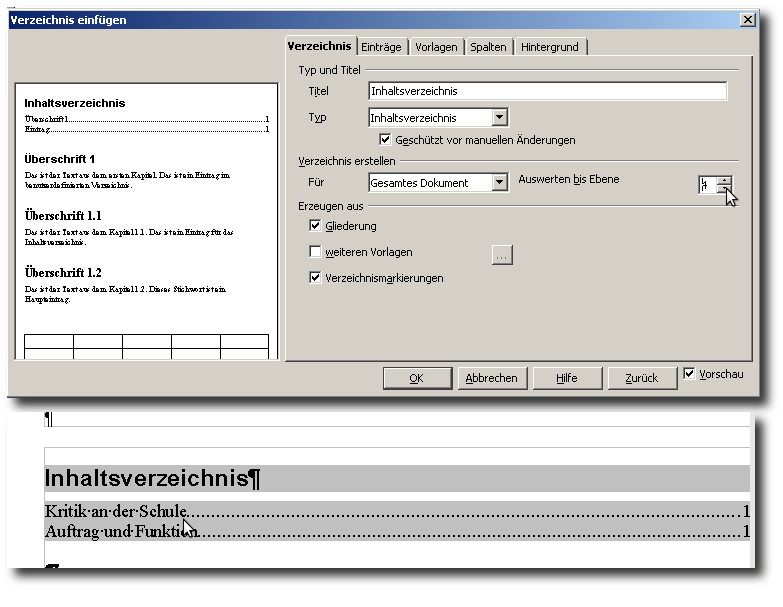Open the ellipsis button next to weiteren Vorlagen

[x=502, y=255]
